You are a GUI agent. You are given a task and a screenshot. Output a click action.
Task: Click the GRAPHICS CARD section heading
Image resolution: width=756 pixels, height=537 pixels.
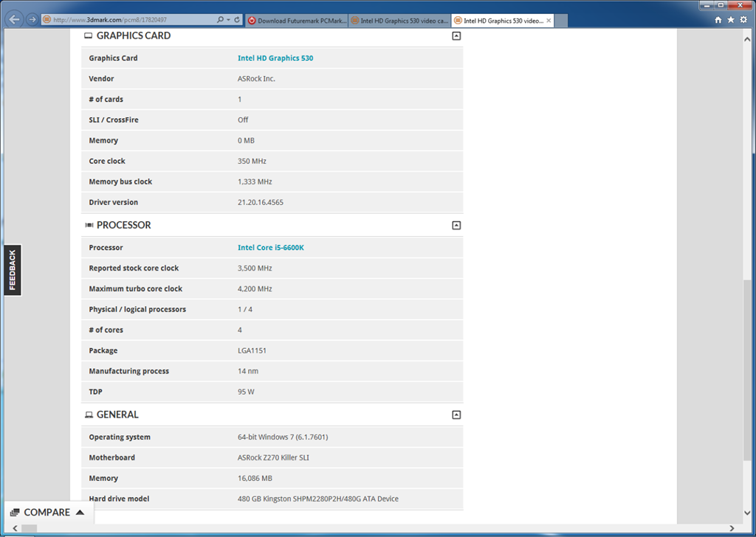(x=134, y=35)
